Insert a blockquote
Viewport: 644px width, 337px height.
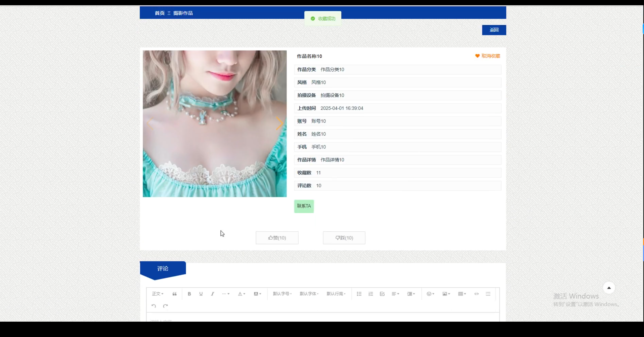click(x=174, y=293)
